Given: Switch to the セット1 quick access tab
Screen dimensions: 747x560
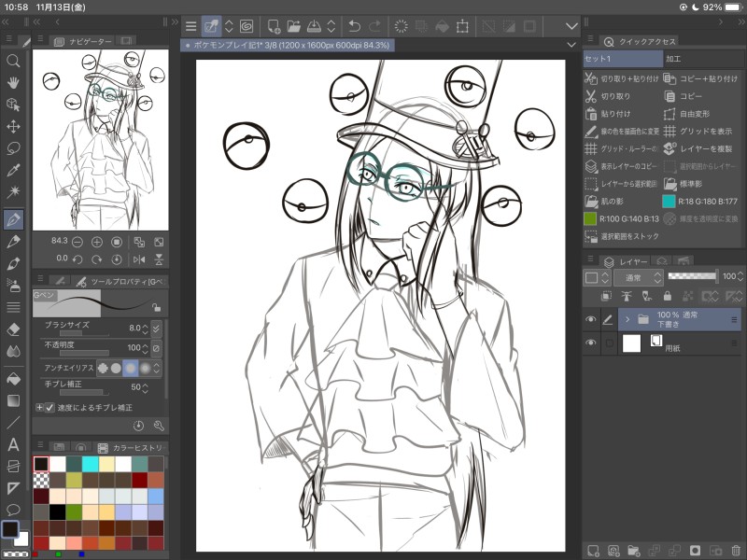Looking at the screenshot, I should 623,59.
